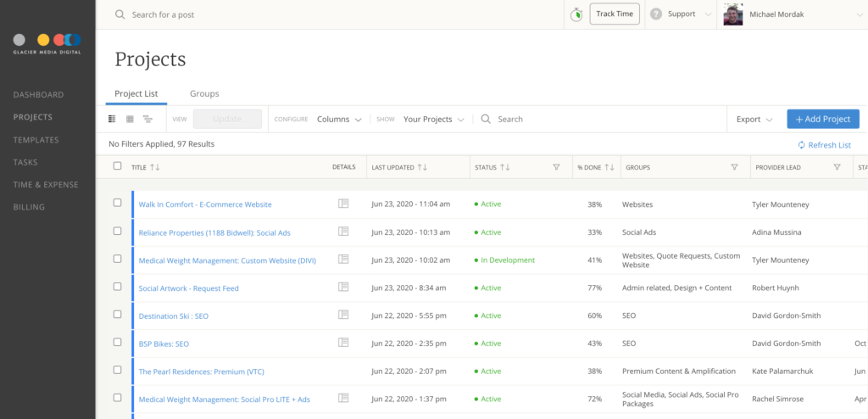Viewport: 868px width, 419px height.
Task: Filter the Groups column via funnel icon
Action: pos(734,167)
